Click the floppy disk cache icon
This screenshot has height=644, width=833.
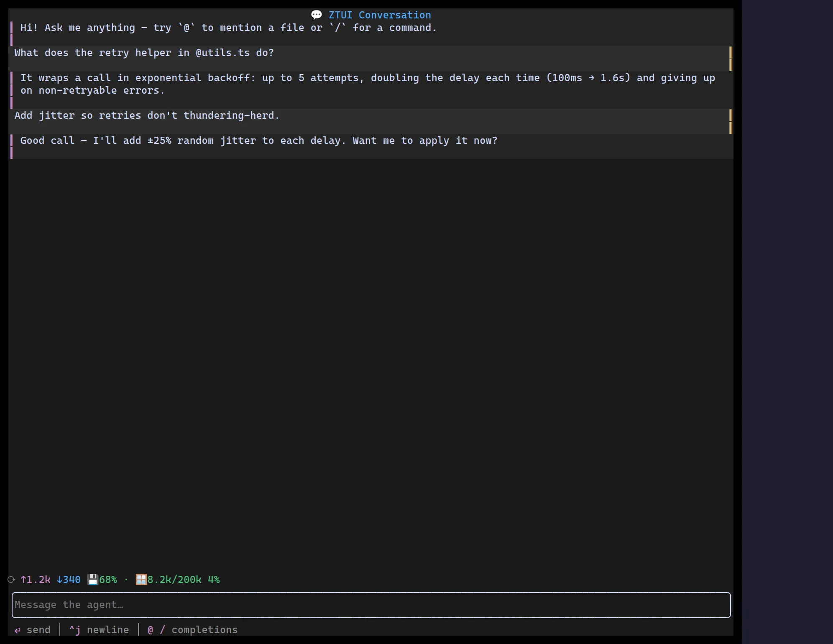coord(93,580)
